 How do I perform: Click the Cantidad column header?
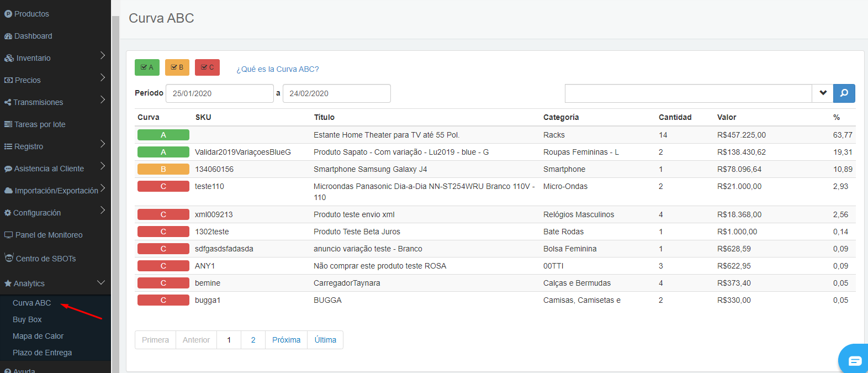coord(675,117)
